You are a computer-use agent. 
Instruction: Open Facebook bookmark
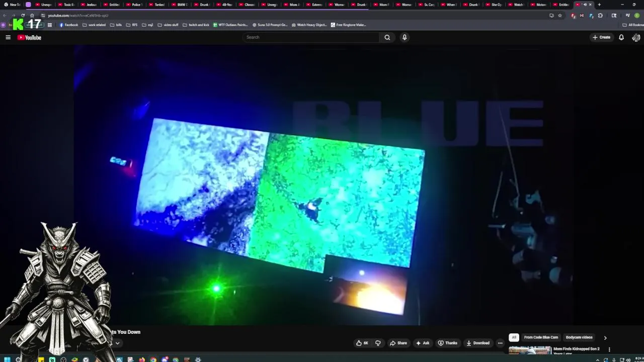pos(69,25)
